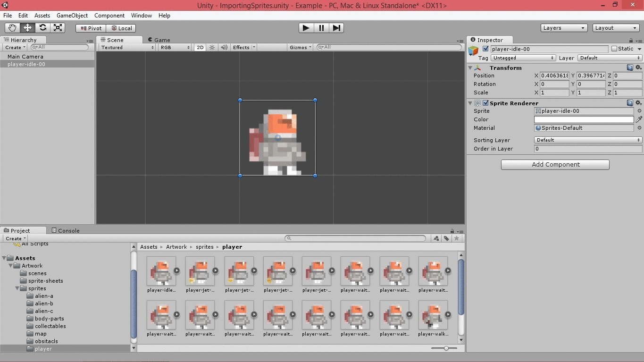Select the Rotate tool in toolbar
This screenshot has width=644, height=362.
42,28
